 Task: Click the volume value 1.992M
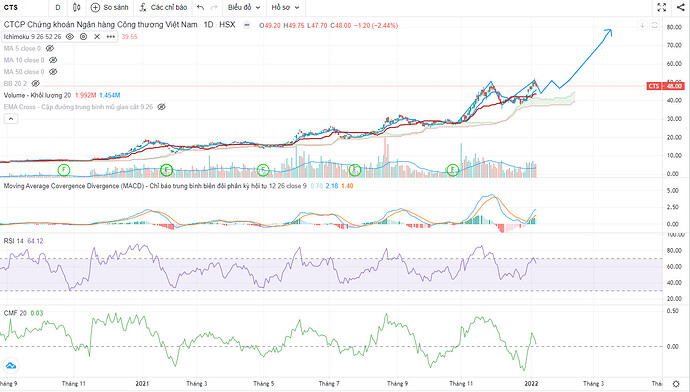click(85, 95)
